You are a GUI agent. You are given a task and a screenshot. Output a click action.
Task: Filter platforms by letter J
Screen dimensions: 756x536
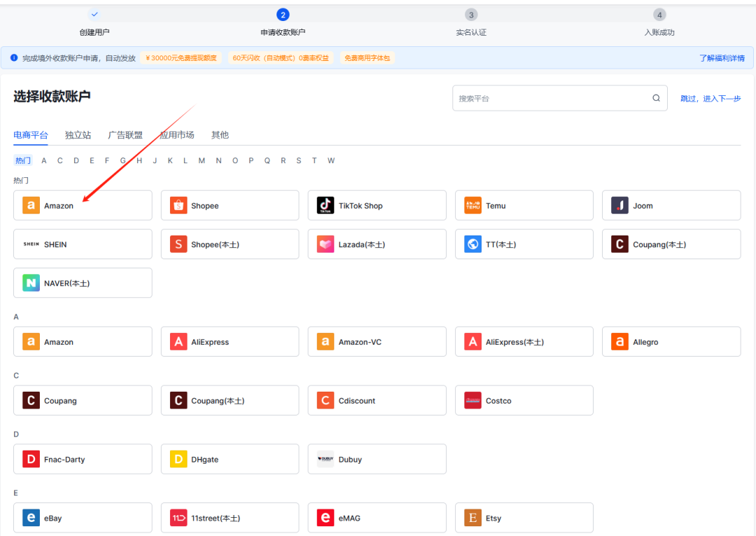click(155, 160)
